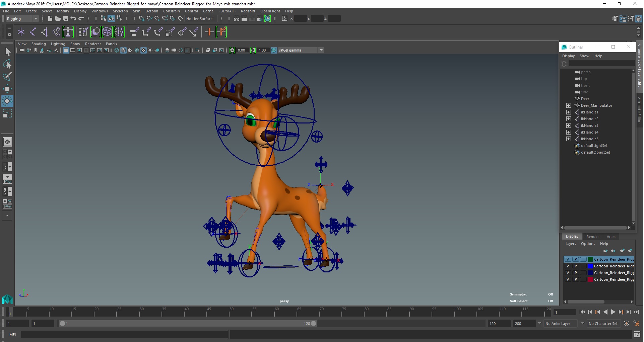Image resolution: width=644 pixels, height=342 pixels.
Task: Click the Play Forwards button
Action: 613,312
